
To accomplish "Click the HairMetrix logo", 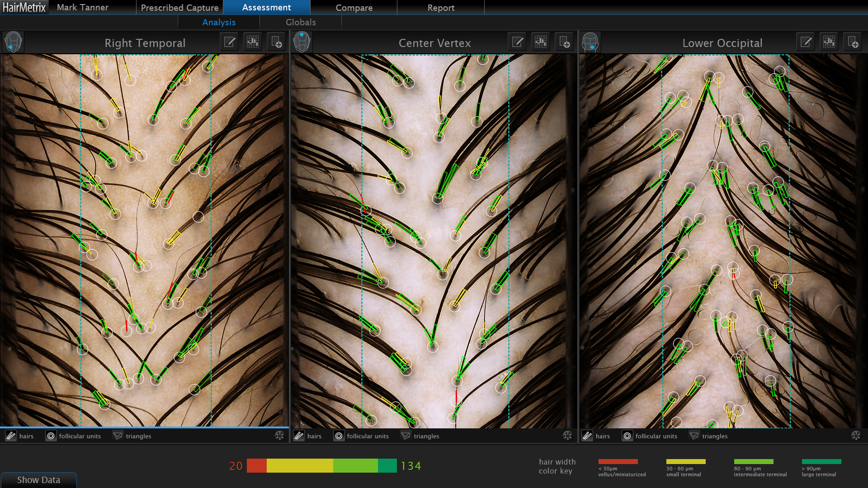I will [24, 7].
